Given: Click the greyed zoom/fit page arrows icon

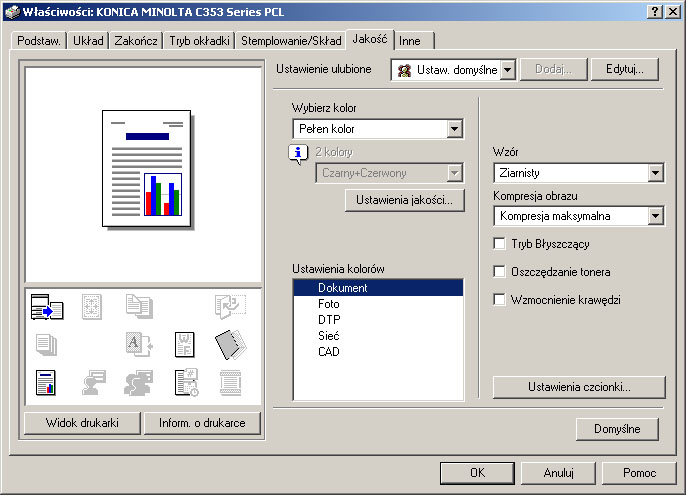Looking at the screenshot, I should coord(92,306).
